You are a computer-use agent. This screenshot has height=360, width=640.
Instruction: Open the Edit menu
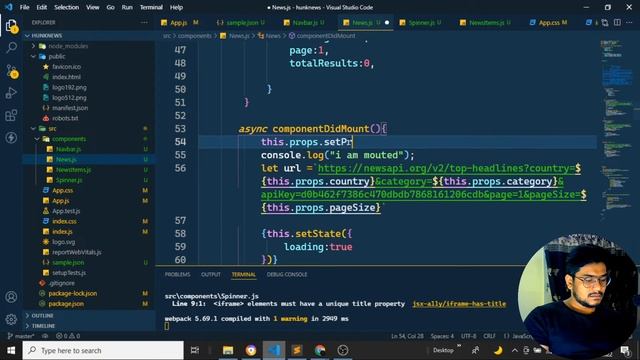(x=42, y=7)
